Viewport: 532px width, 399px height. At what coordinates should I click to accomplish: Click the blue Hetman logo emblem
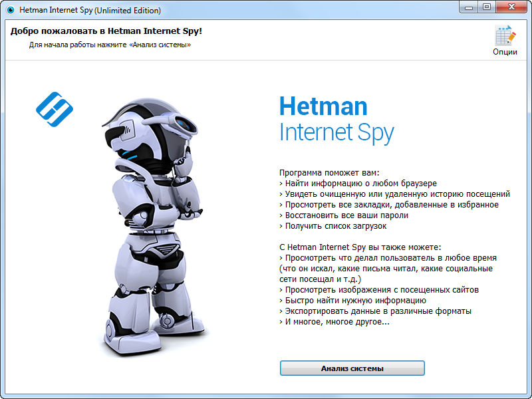[54, 110]
